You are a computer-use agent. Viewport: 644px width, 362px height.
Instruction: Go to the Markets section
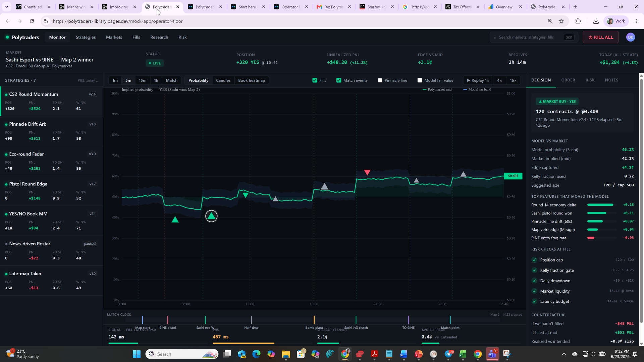click(114, 37)
